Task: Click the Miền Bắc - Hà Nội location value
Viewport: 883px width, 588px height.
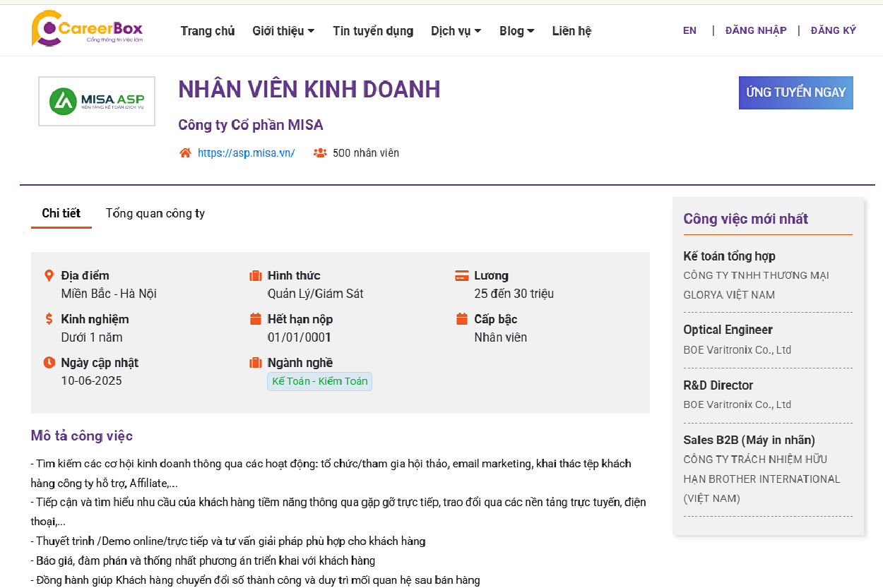Action: (109, 294)
